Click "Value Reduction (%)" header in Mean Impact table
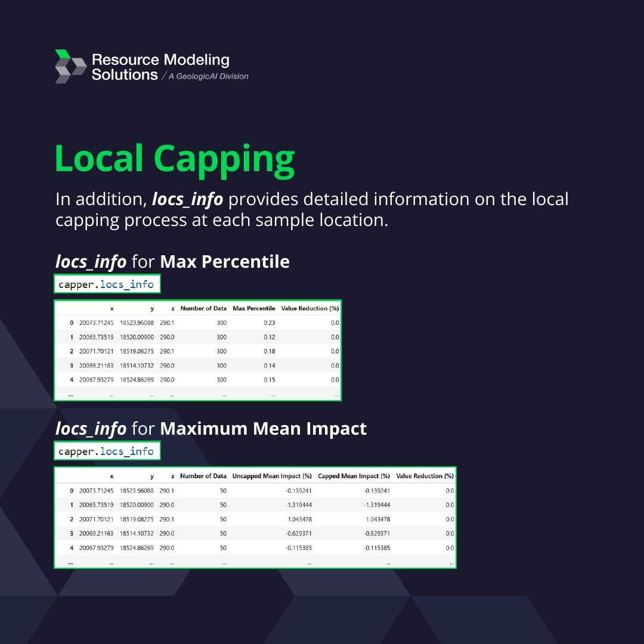Image resolution: width=644 pixels, height=644 pixels. pyautogui.click(x=425, y=476)
